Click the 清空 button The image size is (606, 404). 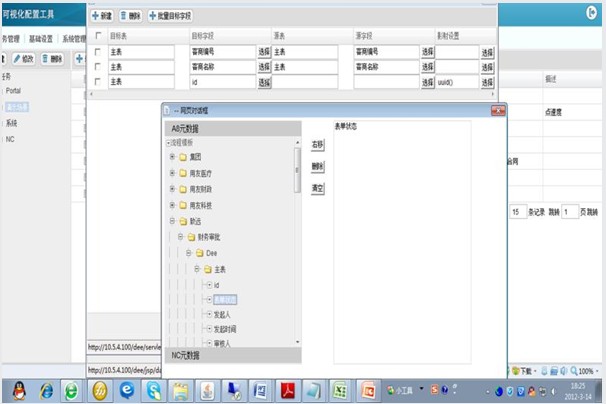point(317,188)
